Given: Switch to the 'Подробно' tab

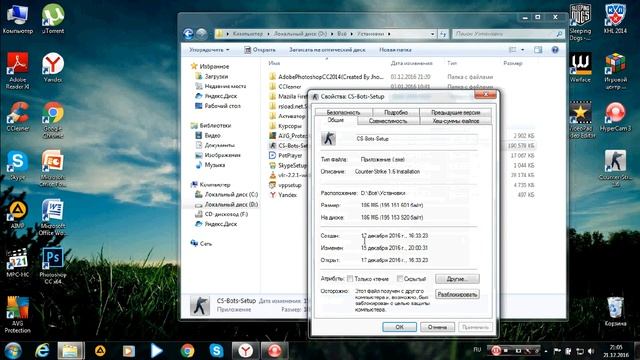Looking at the screenshot, I should tap(396, 112).
